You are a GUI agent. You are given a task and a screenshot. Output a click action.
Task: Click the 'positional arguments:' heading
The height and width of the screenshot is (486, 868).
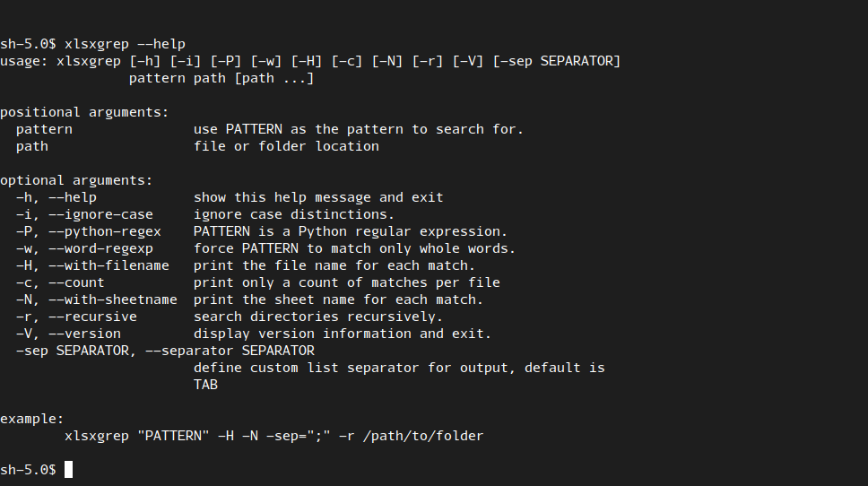tap(84, 112)
